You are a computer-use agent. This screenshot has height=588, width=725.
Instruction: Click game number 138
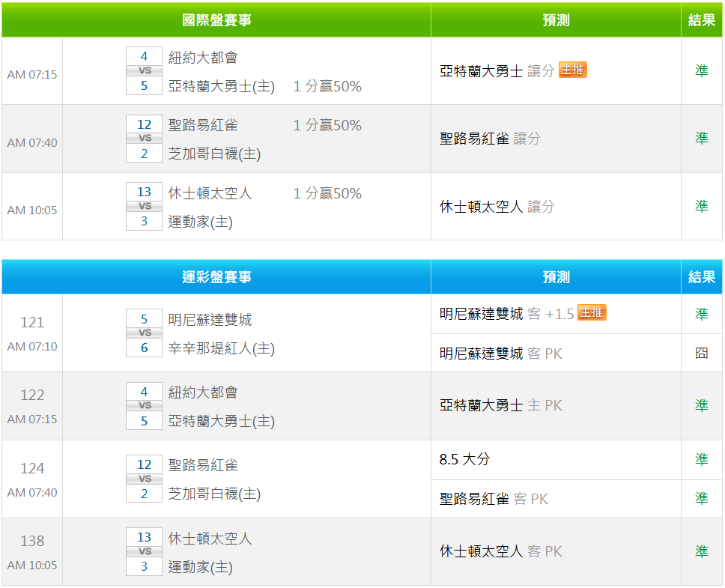32,541
